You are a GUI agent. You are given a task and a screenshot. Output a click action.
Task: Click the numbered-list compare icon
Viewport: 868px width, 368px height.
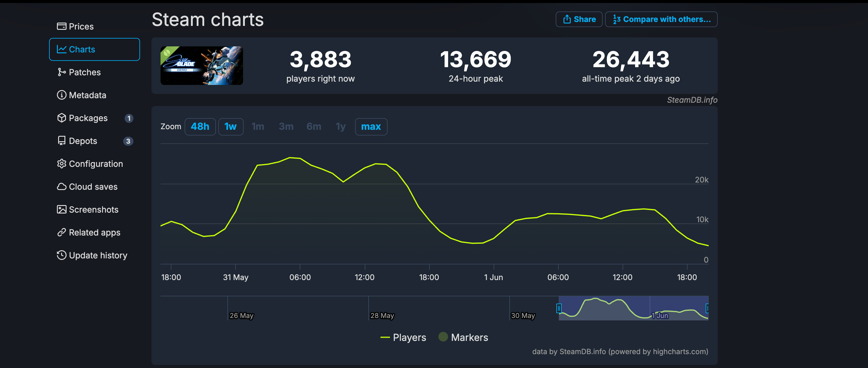[x=617, y=19]
